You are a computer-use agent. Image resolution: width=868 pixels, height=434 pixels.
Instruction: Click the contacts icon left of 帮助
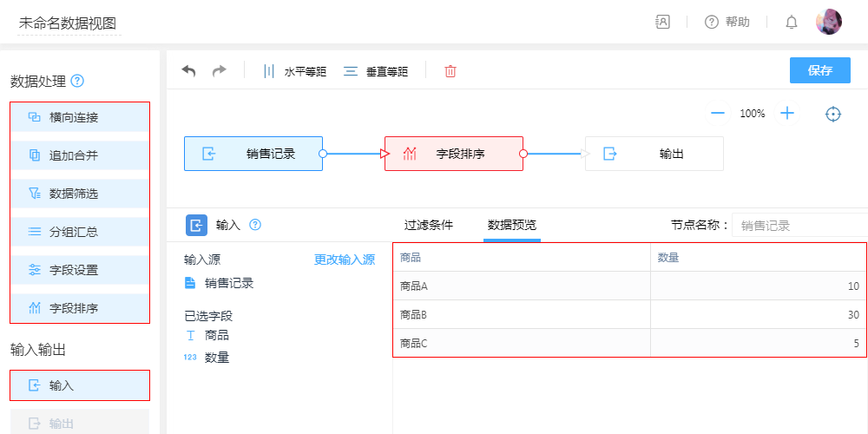pos(662,23)
